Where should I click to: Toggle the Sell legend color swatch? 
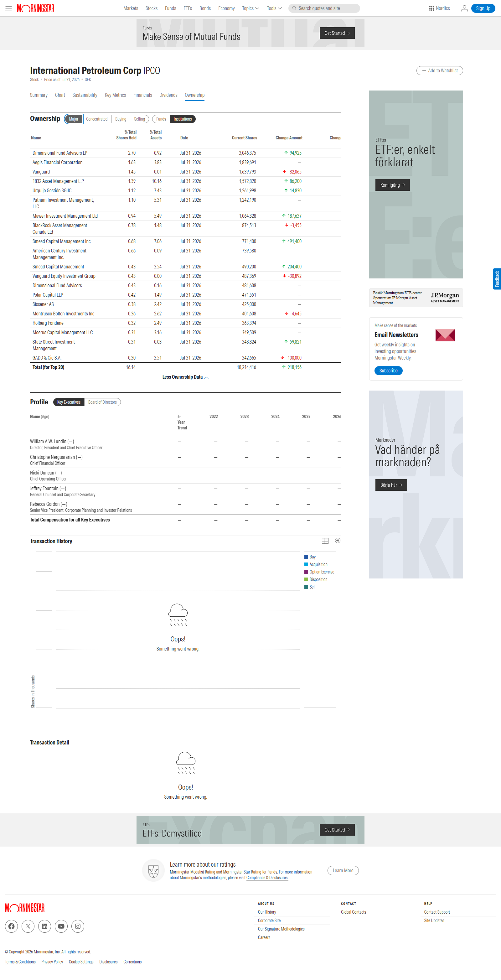pyautogui.click(x=306, y=587)
